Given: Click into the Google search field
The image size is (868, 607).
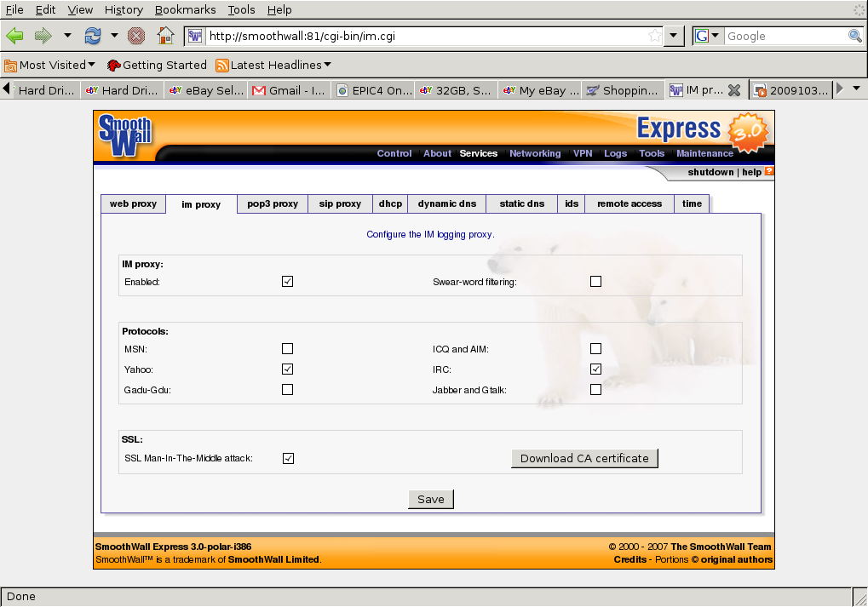Looking at the screenshot, I should tap(784, 36).
